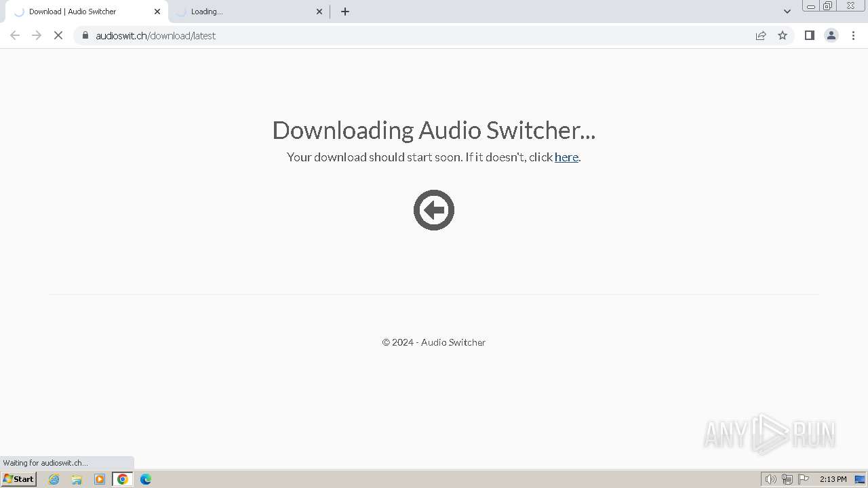The width and height of the screenshot is (868, 488).
Task: Open a new browser tab
Action: pyautogui.click(x=345, y=12)
